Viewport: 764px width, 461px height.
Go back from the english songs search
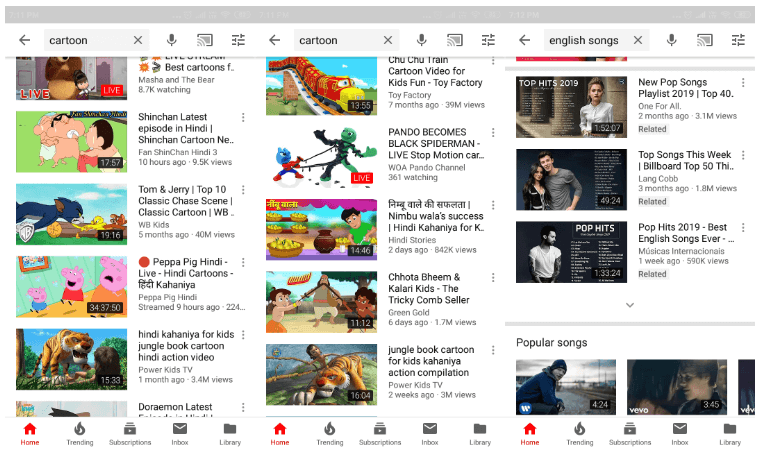(x=524, y=40)
